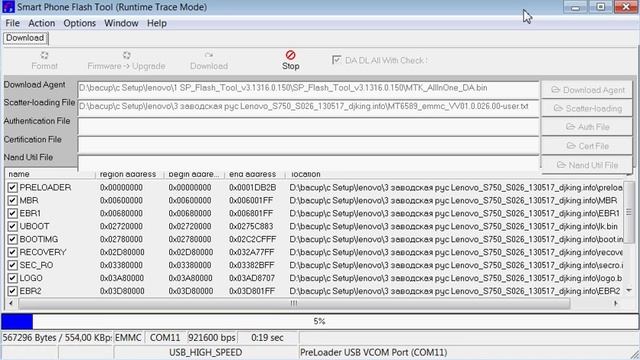Click the Cert File button
Viewport: 640px width, 360px height.
(587, 146)
